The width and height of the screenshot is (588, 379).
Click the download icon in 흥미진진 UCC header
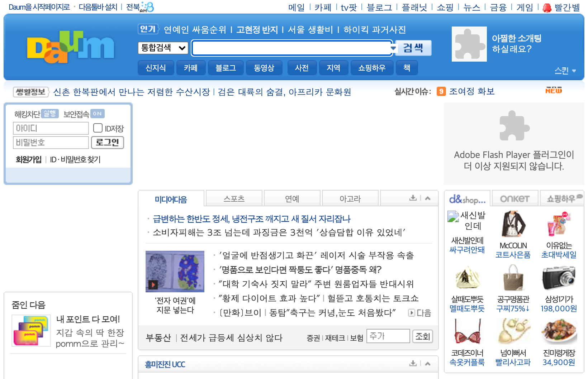(x=413, y=363)
